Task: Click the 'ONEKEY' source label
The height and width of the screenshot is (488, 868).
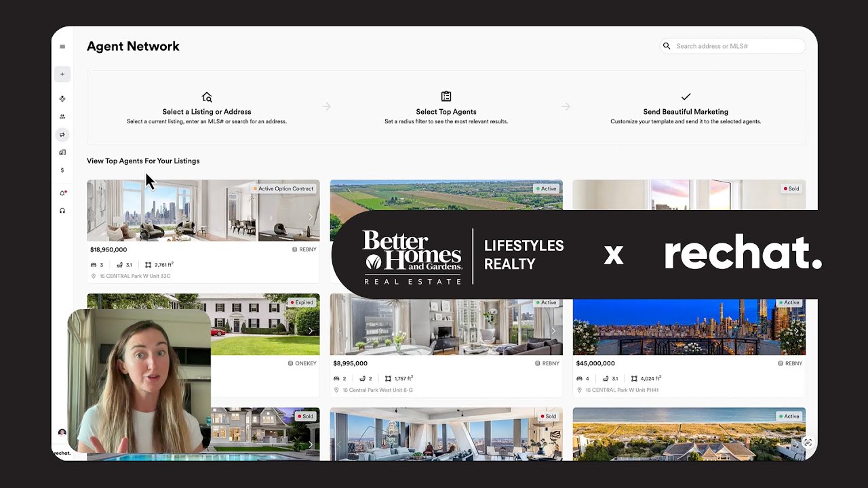Action: click(x=302, y=363)
